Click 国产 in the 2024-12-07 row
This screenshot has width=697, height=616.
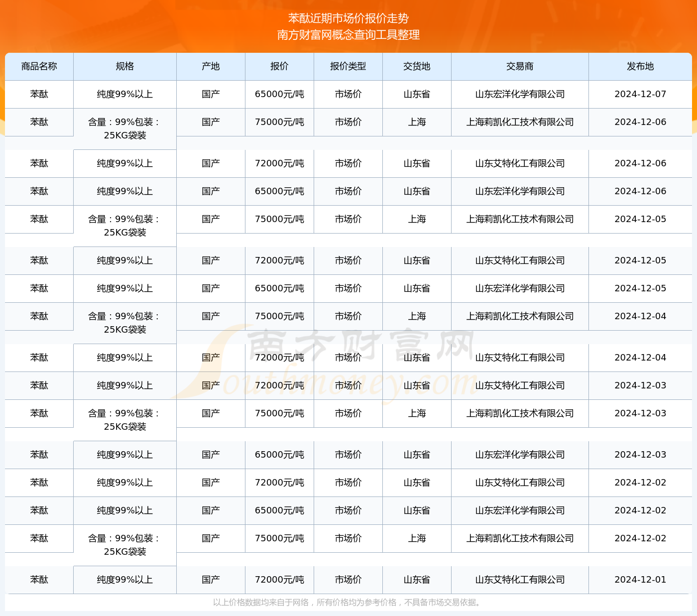pos(211,94)
